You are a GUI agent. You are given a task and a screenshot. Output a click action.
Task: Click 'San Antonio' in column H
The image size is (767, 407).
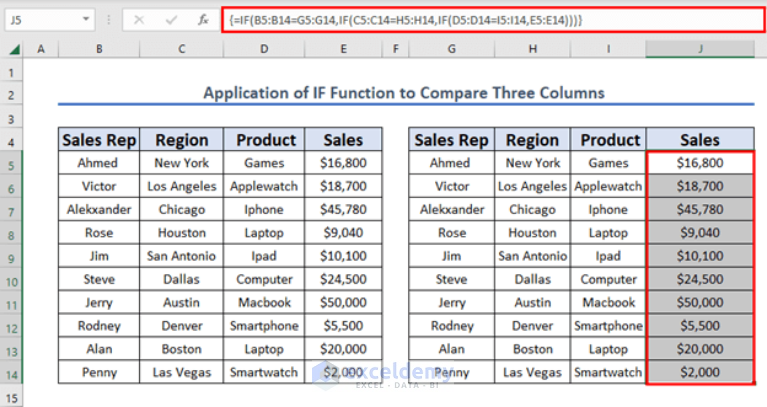(532, 256)
